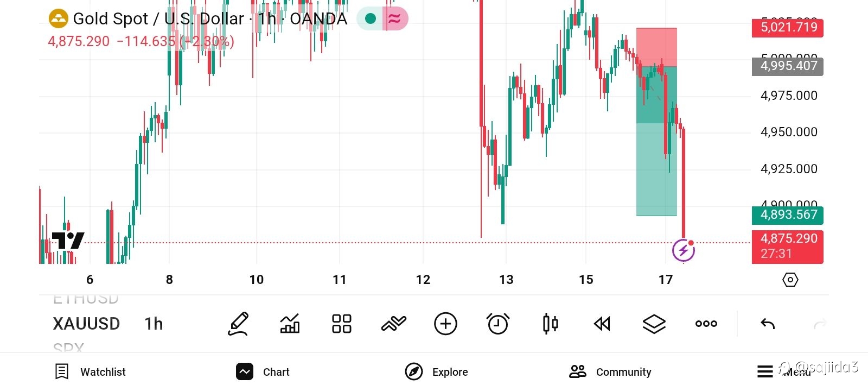This screenshot has height=391, width=868.
Task: Open the XAUUSD symbol selector
Action: [86, 324]
